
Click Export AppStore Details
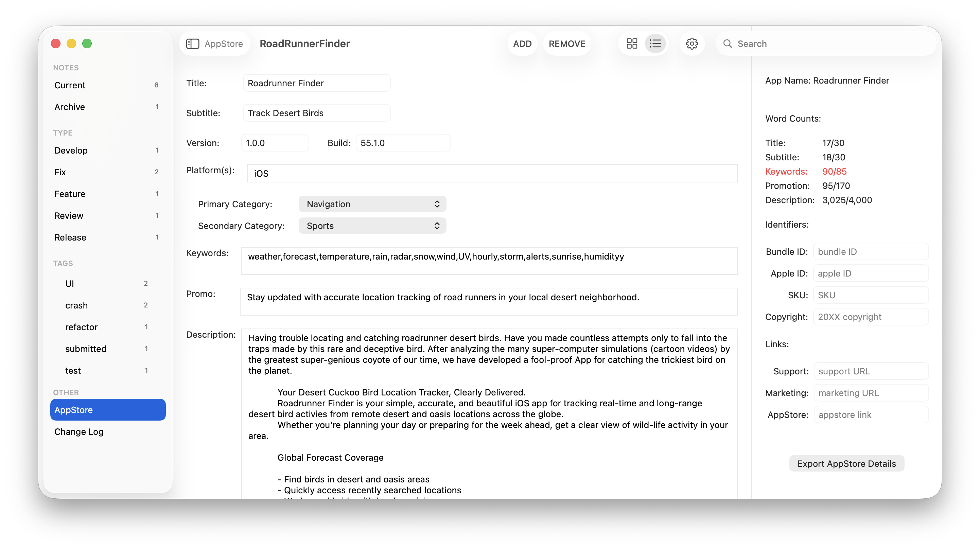846,463
